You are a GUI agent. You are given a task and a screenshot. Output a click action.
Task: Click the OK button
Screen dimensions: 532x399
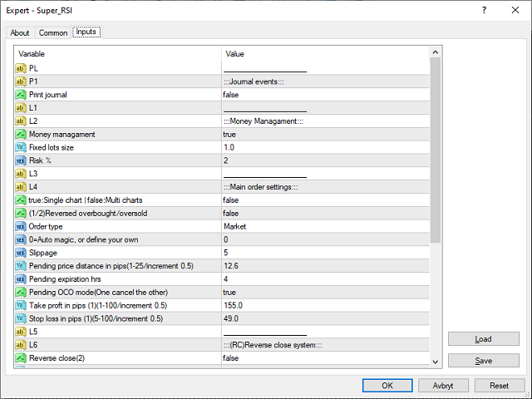pyautogui.click(x=387, y=386)
